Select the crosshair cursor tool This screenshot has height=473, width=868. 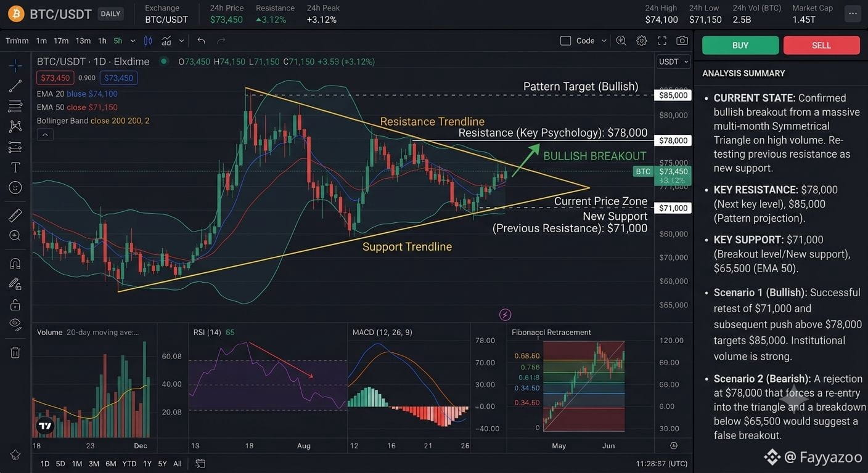(15, 65)
